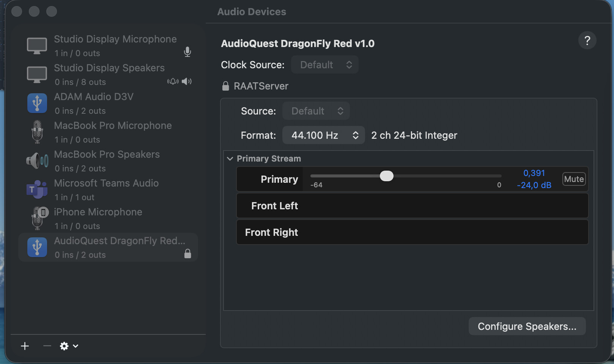Click Configure Speakers button

(527, 326)
